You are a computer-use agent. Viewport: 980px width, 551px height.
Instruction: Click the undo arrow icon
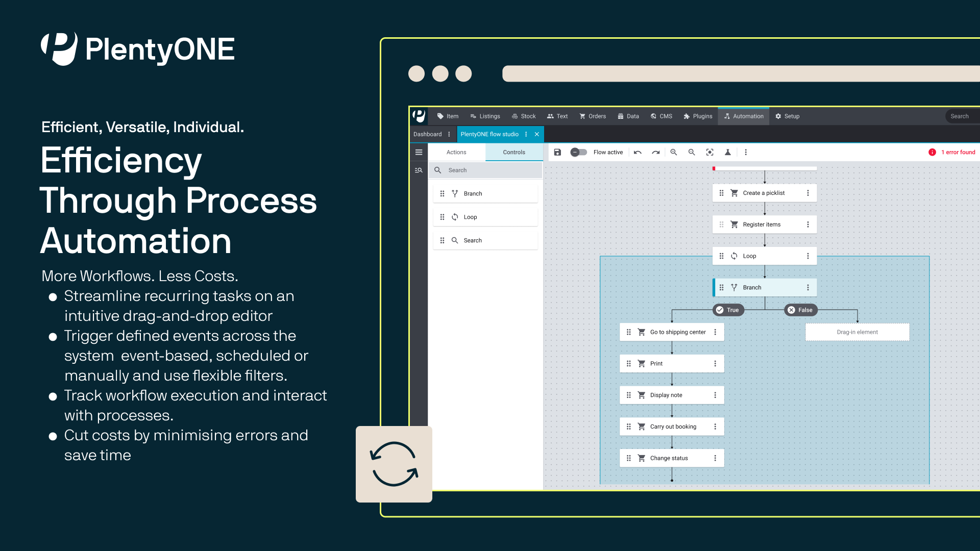(x=638, y=152)
